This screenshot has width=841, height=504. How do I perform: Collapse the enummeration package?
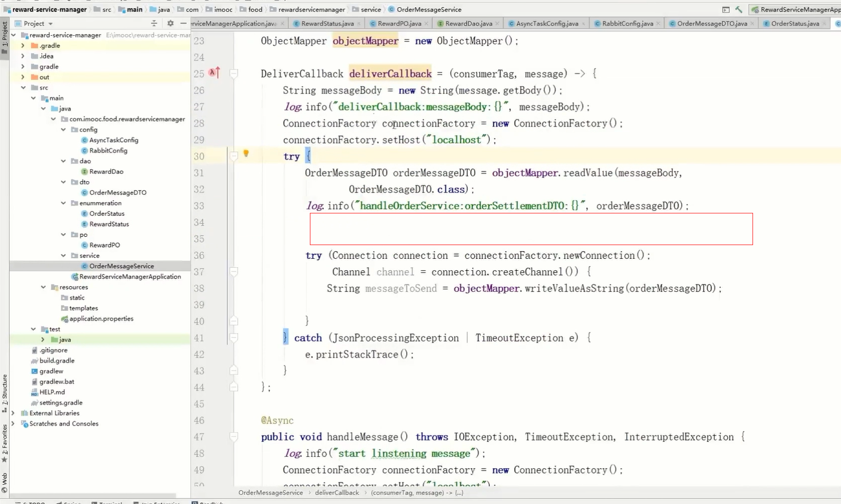63,203
